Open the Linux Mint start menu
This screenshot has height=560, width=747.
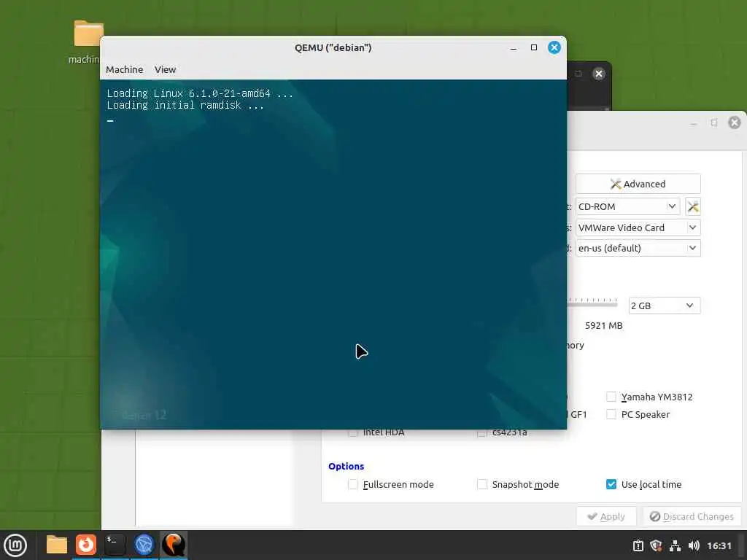(15, 545)
